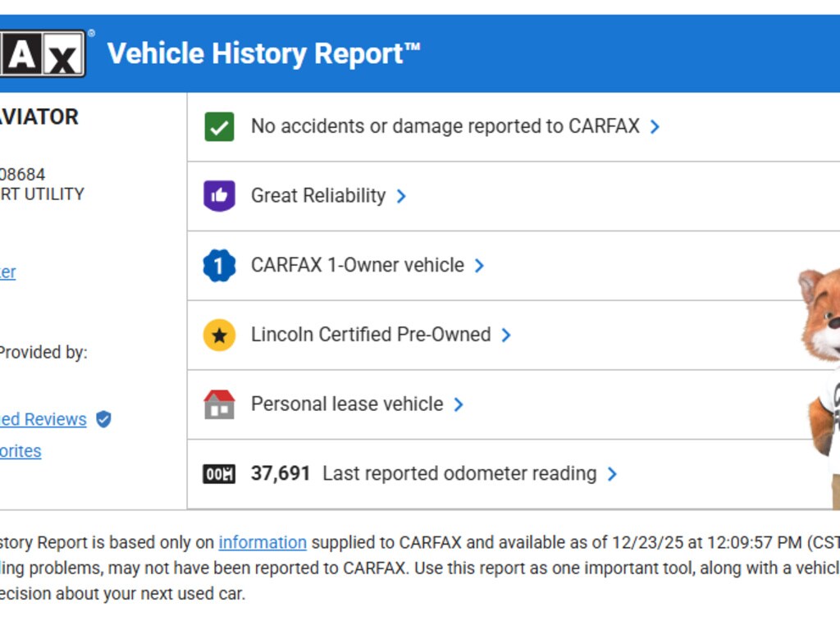Open the information link in disclaimer
Viewport: 840px width, 630px height.
(x=262, y=542)
